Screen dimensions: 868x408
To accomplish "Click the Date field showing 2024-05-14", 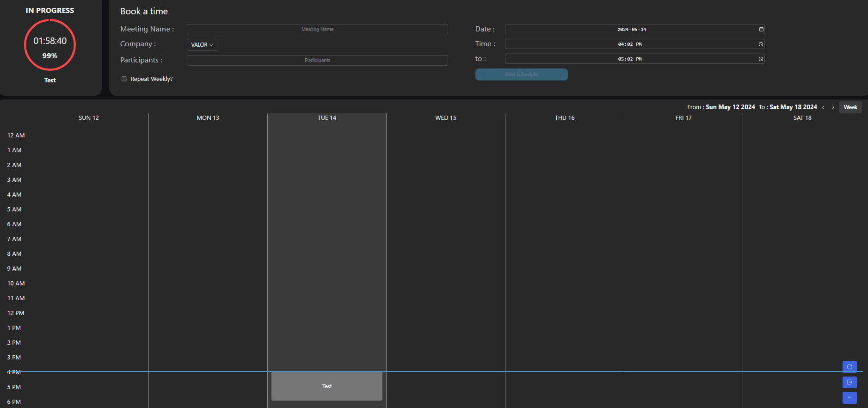I will click(634, 29).
